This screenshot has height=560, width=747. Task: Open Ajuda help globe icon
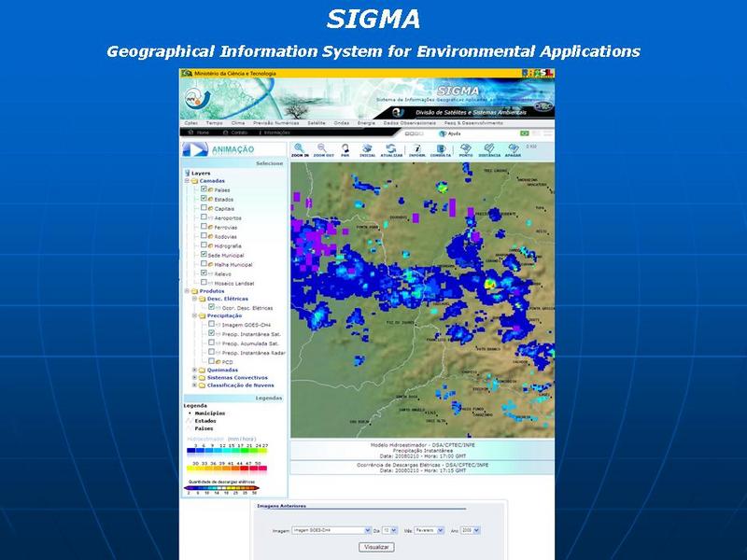pyautogui.click(x=442, y=133)
